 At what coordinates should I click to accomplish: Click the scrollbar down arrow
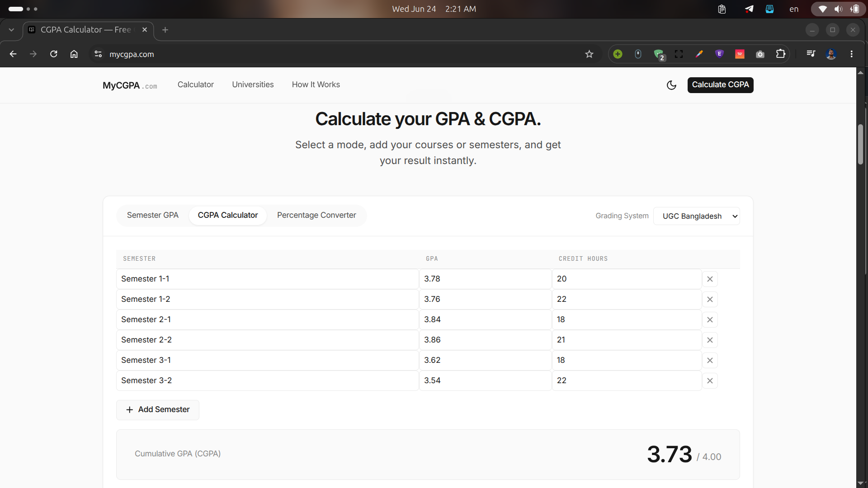pos(861,483)
